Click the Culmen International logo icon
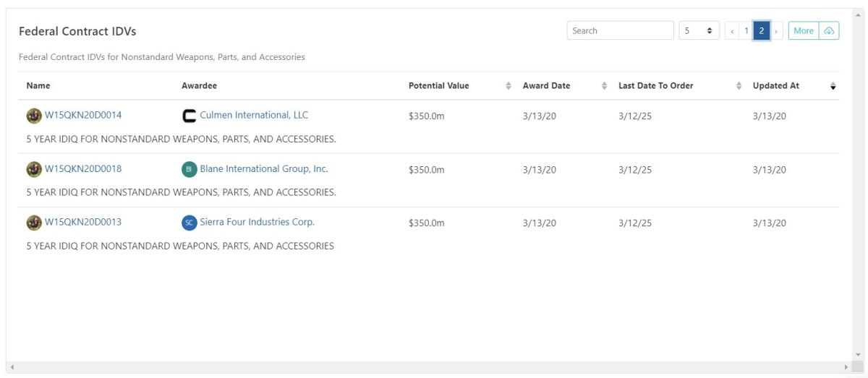Viewport: 868px width, 378px height. pyautogui.click(x=189, y=116)
